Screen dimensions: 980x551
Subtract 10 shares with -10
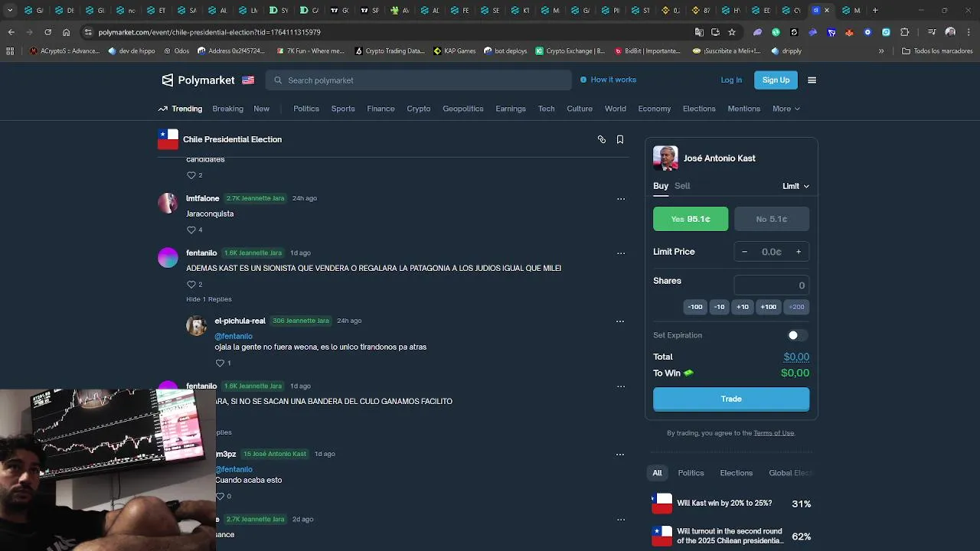pos(719,307)
